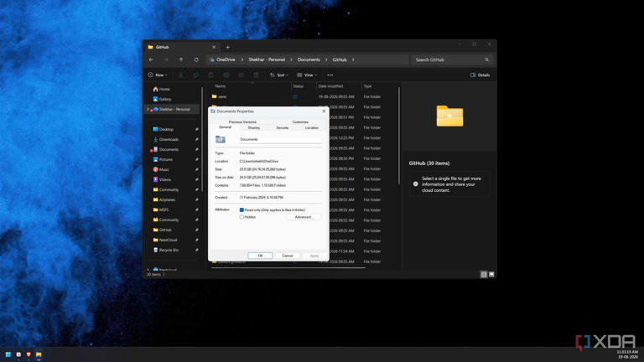
Task: Switch to the Sharing tab in Properties
Action: 254,127
